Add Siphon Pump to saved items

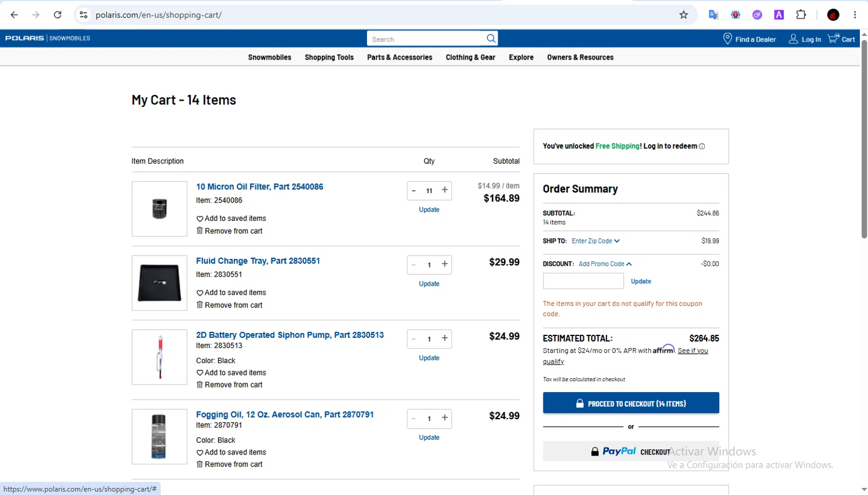pos(231,373)
